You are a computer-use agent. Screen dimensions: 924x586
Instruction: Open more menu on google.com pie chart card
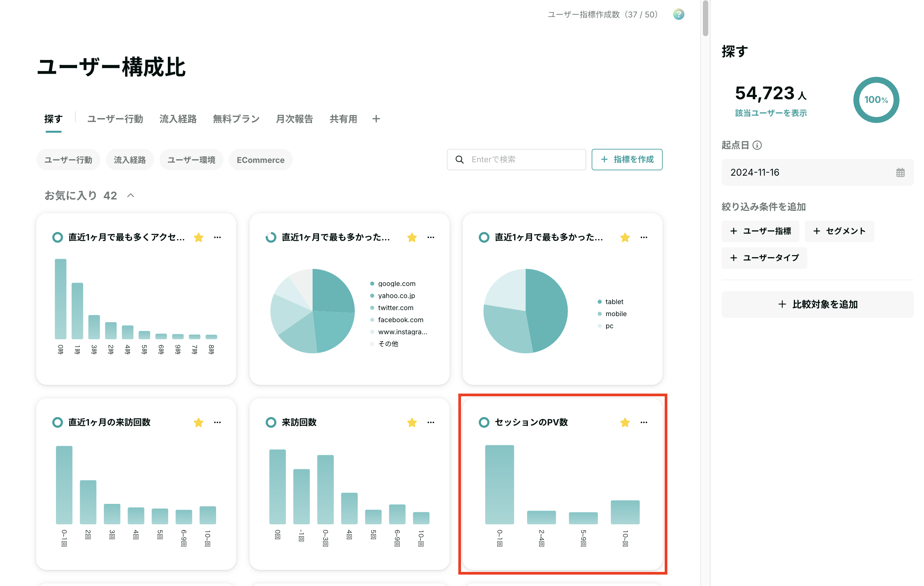coord(431,237)
